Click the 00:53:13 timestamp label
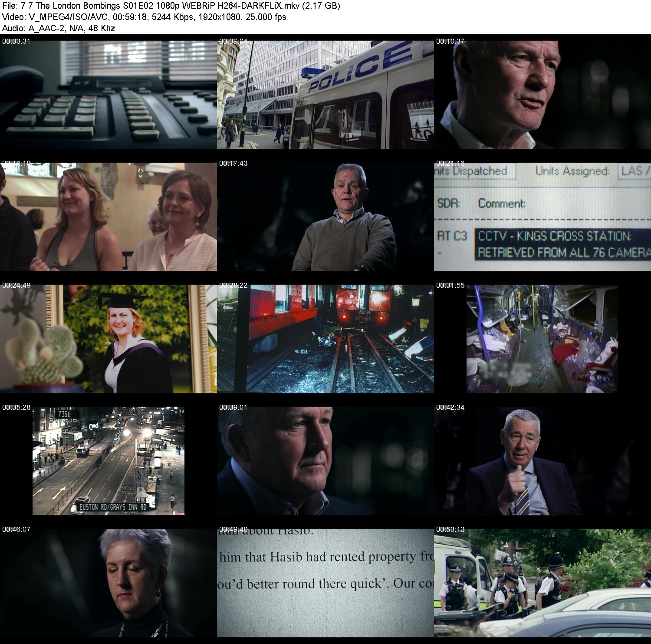651x644 pixels. point(450,529)
